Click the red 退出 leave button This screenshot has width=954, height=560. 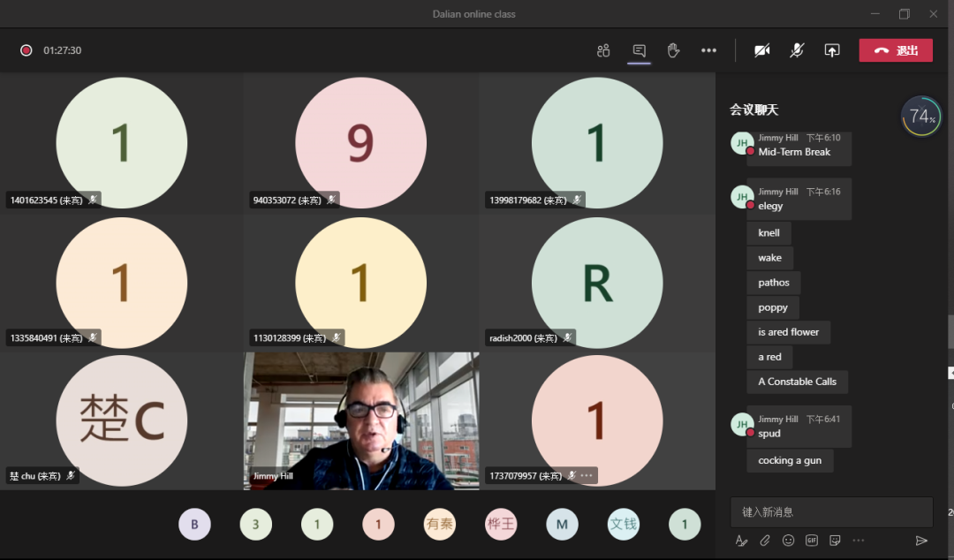(x=896, y=50)
